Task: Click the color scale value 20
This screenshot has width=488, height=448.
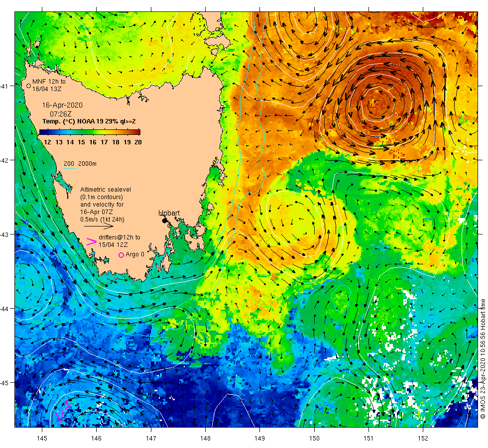Action: click(138, 142)
